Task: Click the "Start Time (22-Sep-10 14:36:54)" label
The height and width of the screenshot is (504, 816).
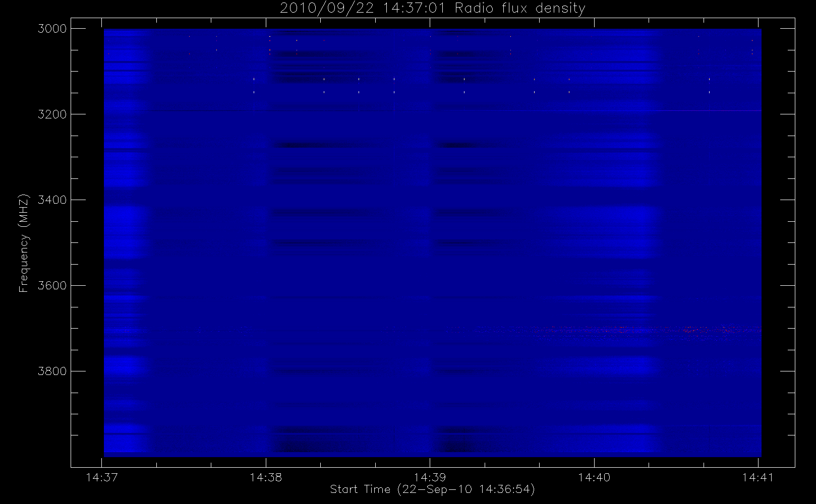Action: [432, 489]
